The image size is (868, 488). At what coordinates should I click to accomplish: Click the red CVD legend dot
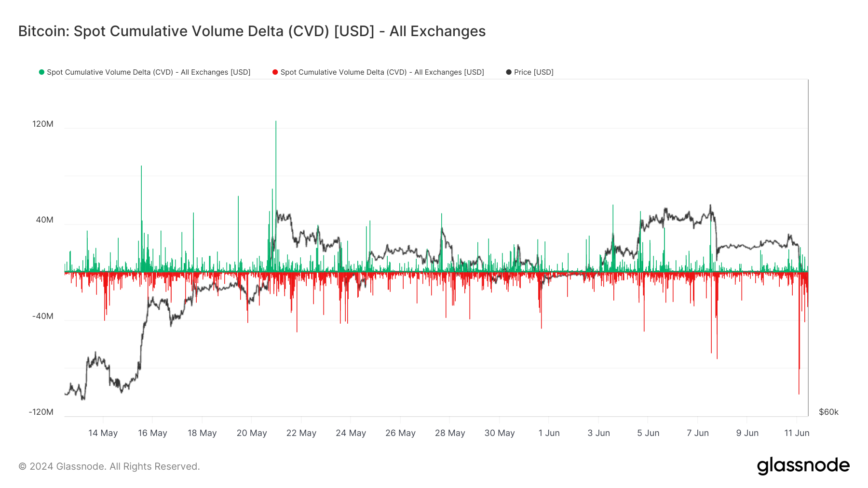click(275, 72)
